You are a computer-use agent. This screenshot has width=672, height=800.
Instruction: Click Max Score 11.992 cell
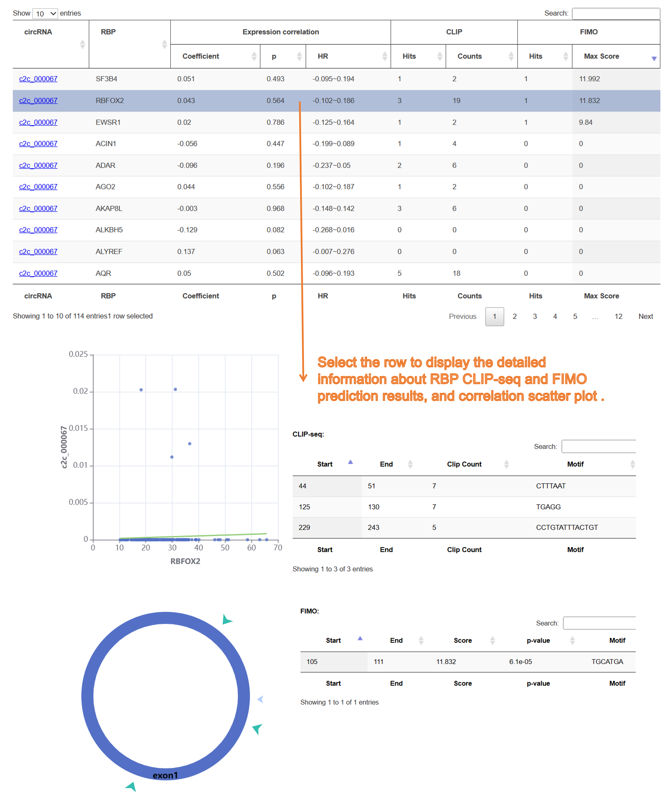coord(616,79)
